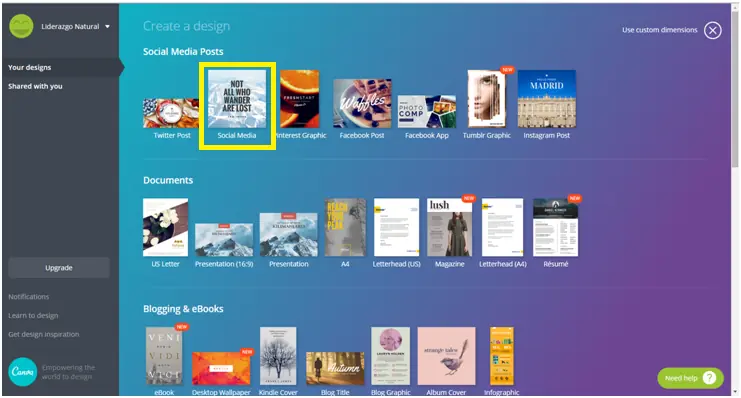The height and width of the screenshot is (398, 741).
Task: Open the Get design inspiration link
Action: pos(43,334)
